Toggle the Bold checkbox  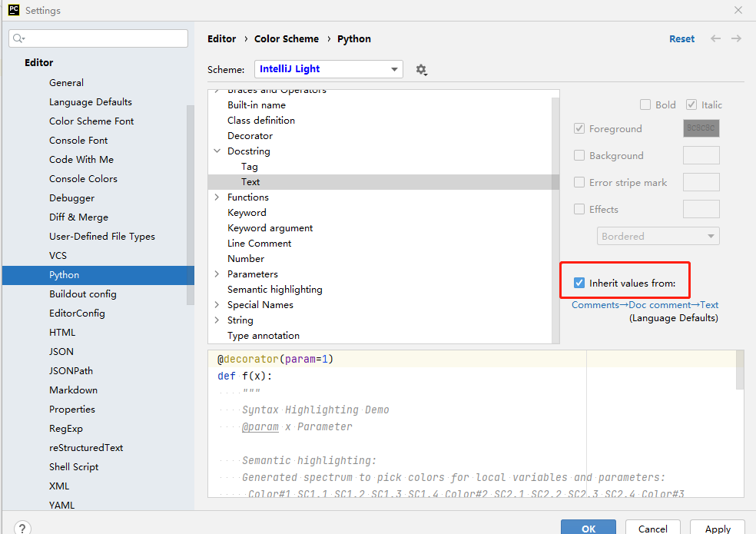(x=645, y=104)
